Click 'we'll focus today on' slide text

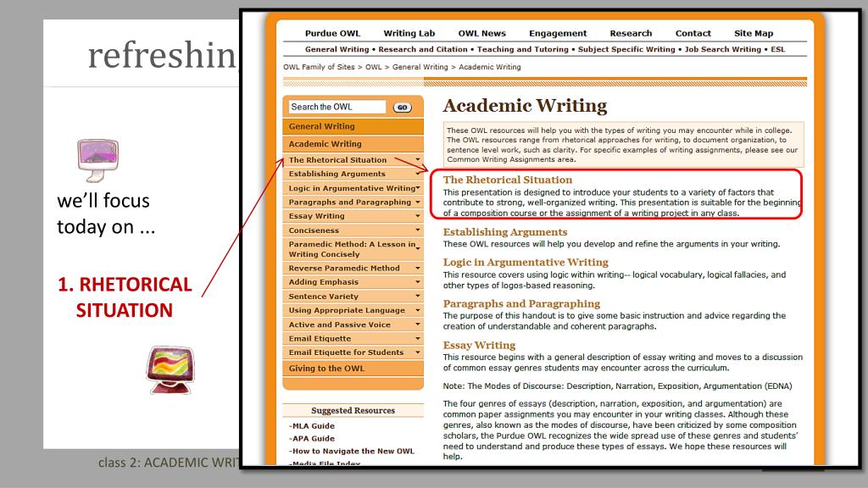(106, 213)
